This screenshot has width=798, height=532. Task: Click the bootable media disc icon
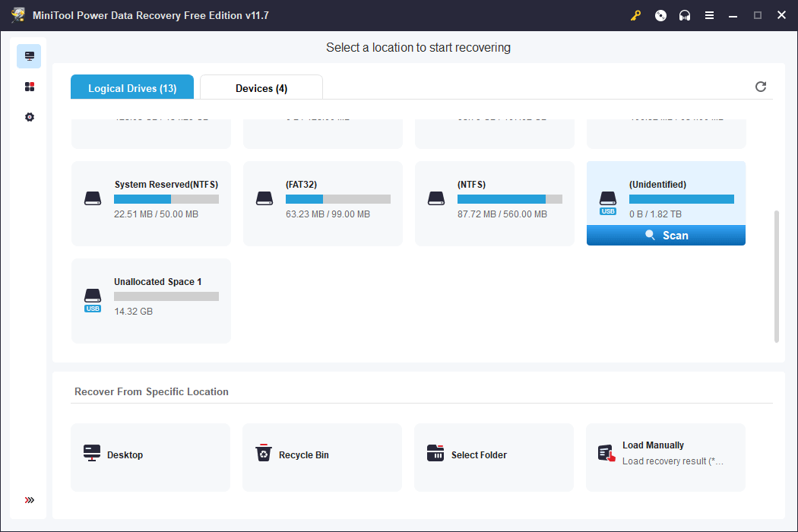click(x=660, y=15)
